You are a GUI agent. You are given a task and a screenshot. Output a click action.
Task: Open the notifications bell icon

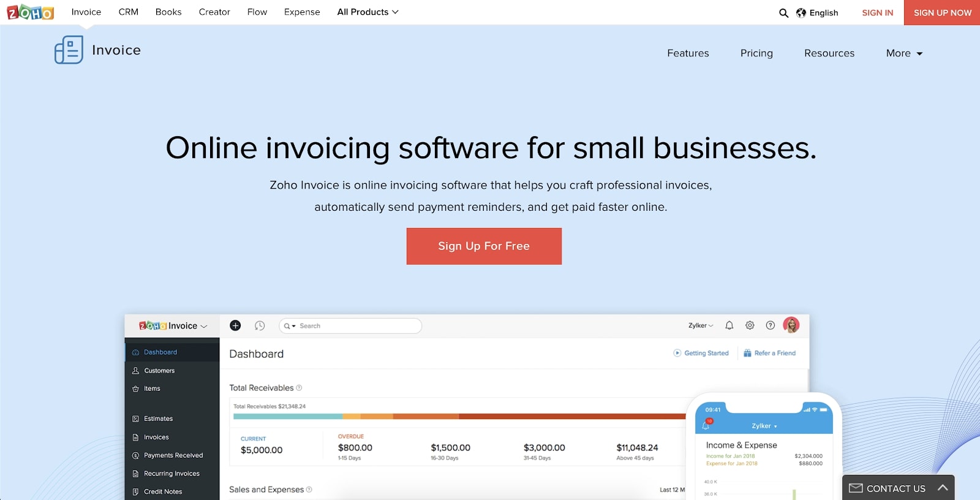(x=729, y=325)
